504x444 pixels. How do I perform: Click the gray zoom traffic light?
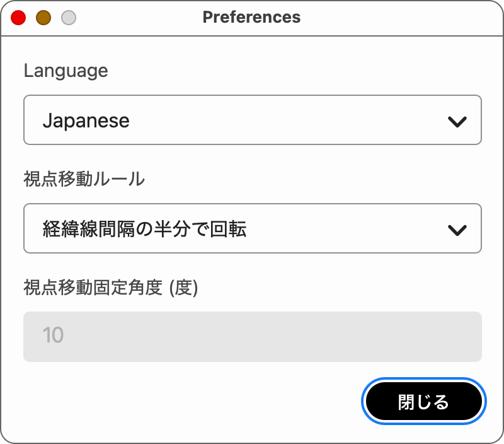pyautogui.click(x=67, y=18)
